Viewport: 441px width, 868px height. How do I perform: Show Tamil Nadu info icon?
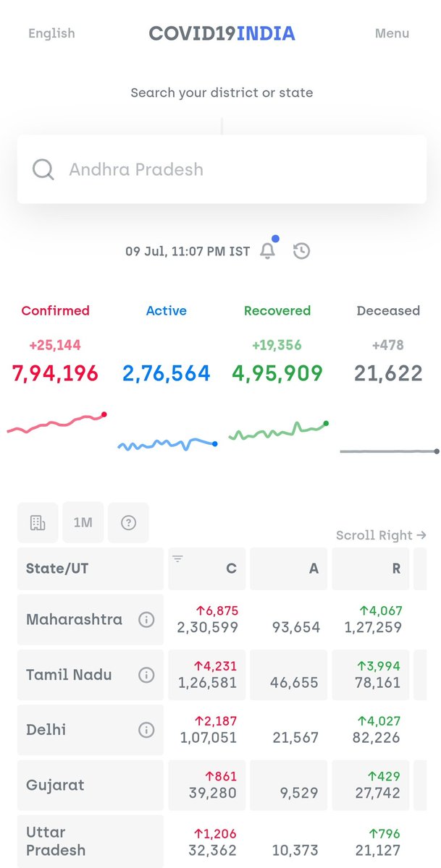pyautogui.click(x=146, y=675)
